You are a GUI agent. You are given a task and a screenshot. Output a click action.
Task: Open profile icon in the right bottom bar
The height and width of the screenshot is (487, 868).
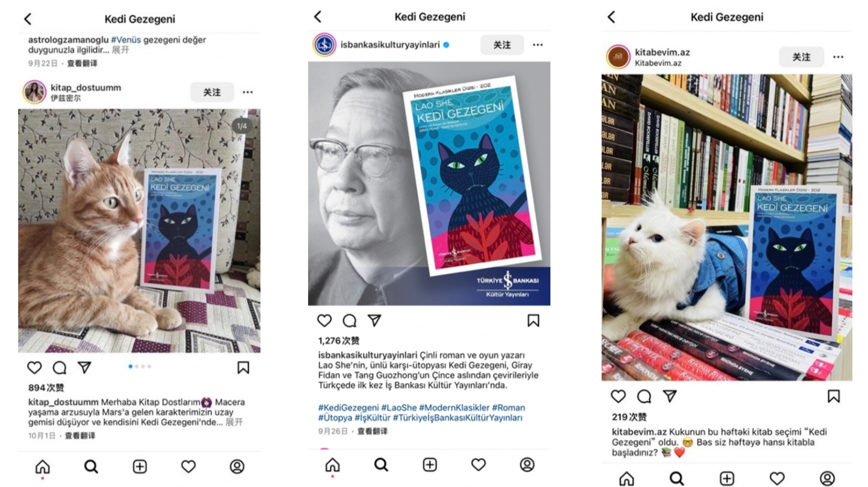828,479
